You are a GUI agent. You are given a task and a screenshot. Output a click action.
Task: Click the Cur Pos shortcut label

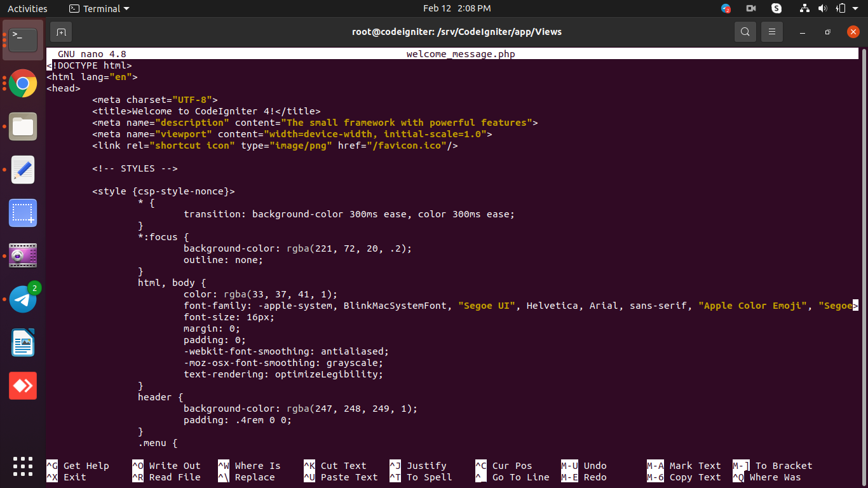512,466
